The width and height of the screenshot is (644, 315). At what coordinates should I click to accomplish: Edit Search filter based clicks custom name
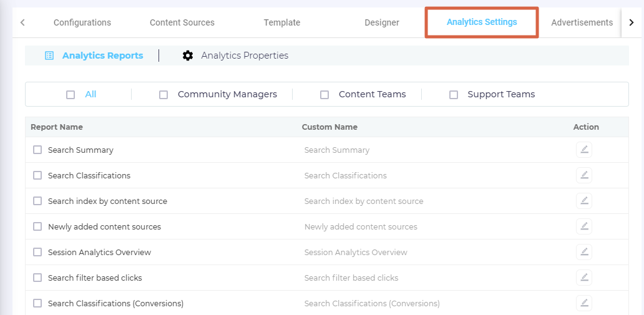click(x=584, y=278)
